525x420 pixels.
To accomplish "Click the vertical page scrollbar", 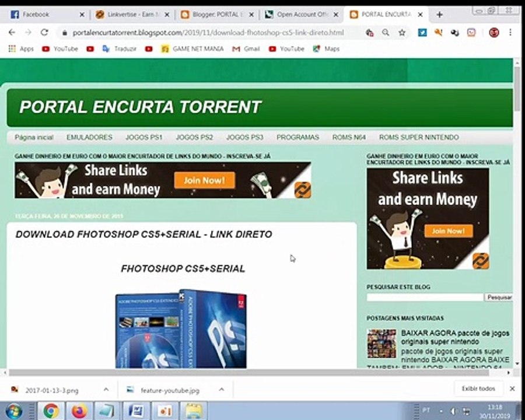I will click(x=517, y=89).
